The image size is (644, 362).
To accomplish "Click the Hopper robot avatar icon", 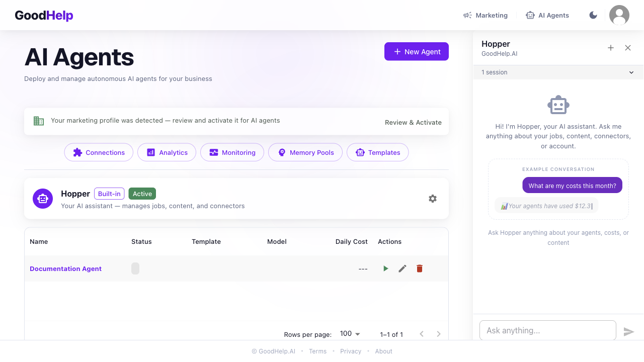I will [x=43, y=199].
